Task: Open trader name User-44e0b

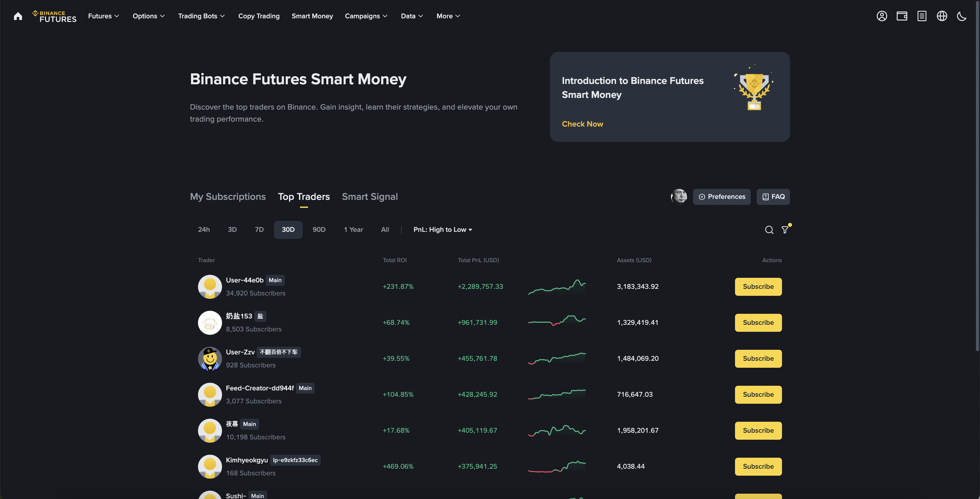Action: pyautogui.click(x=245, y=280)
